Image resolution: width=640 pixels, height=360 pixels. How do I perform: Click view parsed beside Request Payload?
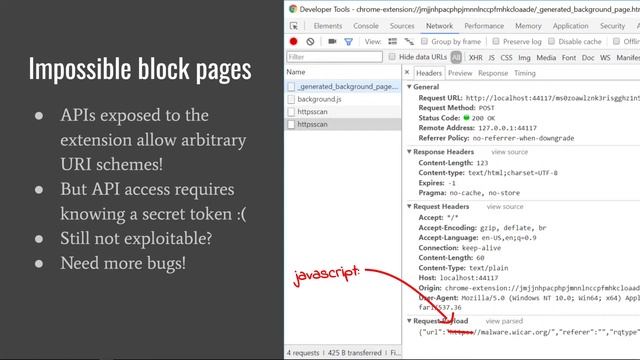(x=504, y=321)
